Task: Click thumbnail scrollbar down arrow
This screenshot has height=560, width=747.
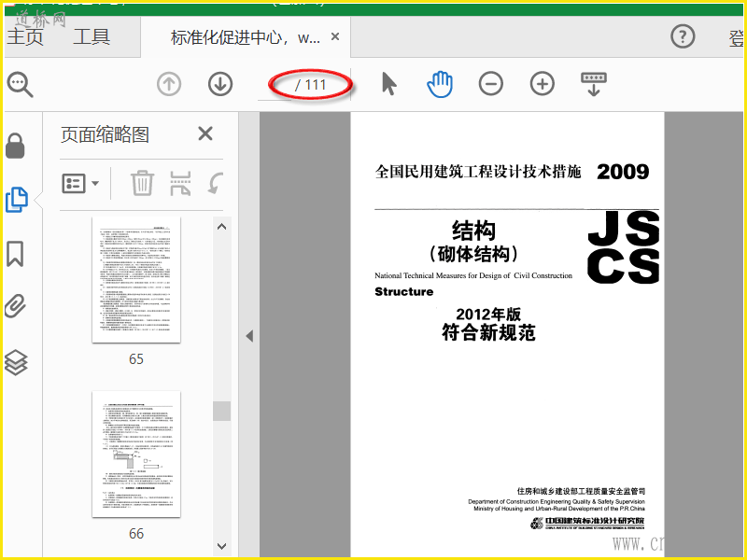Action: coord(221,546)
